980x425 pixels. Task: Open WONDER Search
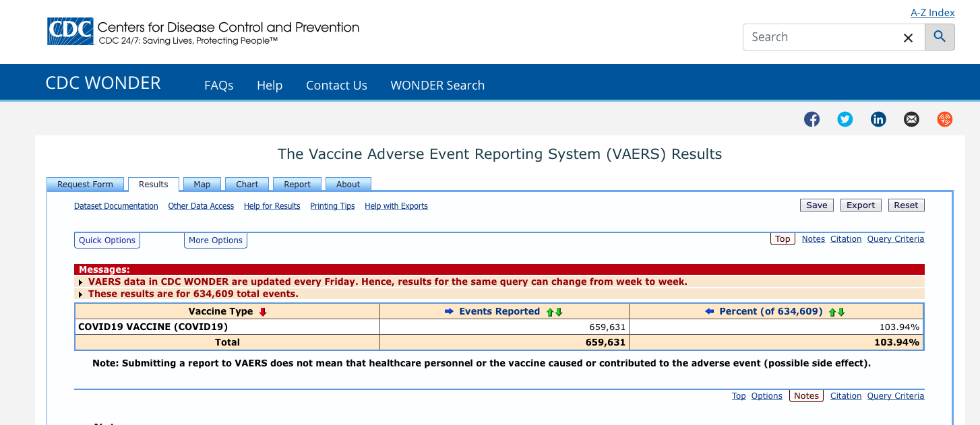coord(437,86)
